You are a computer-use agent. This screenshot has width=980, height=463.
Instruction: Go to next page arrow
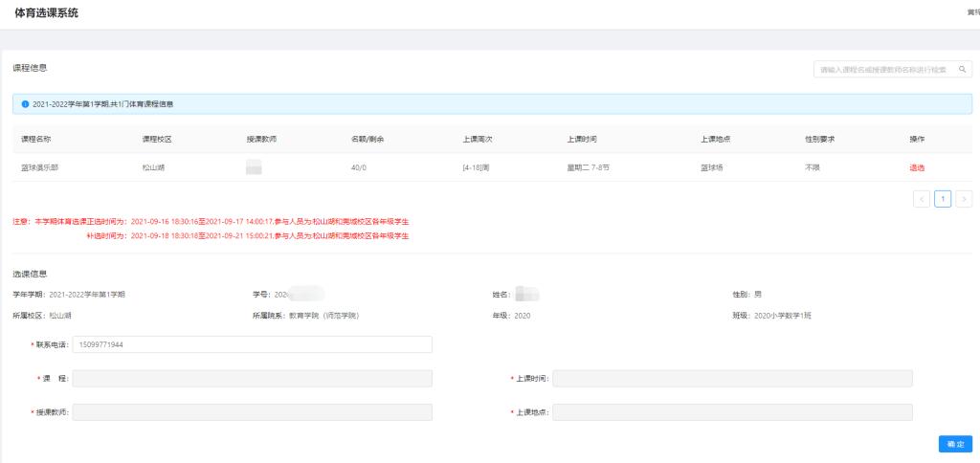(x=964, y=199)
